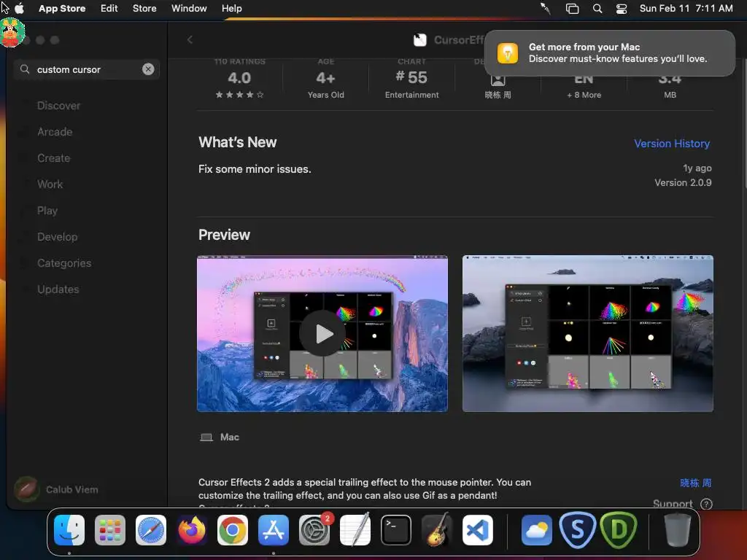Click the cursor effects menu bar icon

pos(546,9)
